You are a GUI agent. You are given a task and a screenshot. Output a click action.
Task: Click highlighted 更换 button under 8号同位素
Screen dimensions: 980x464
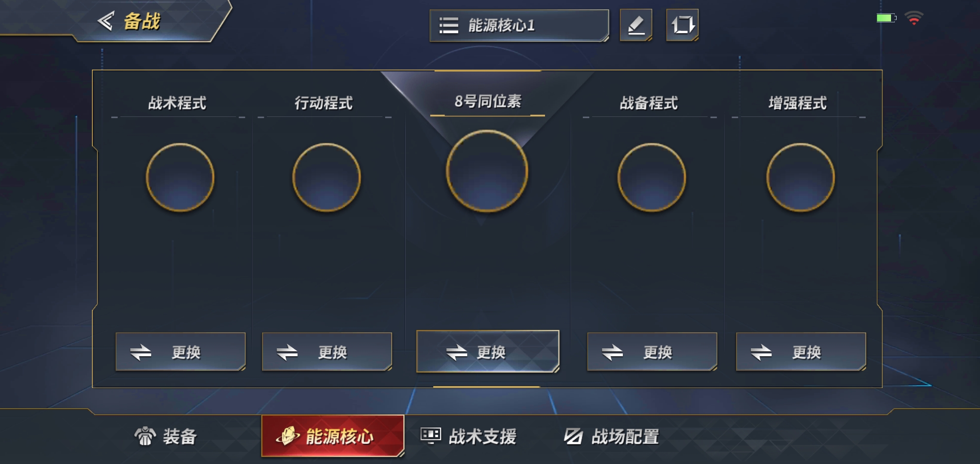[488, 351]
